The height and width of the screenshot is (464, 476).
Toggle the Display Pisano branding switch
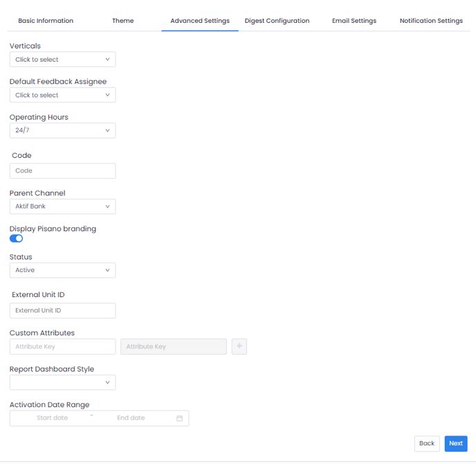coord(16,238)
